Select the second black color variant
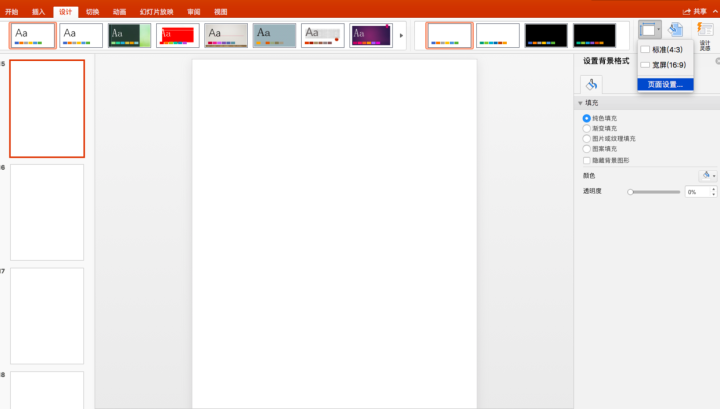The width and height of the screenshot is (720, 409). [x=594, y=35]
